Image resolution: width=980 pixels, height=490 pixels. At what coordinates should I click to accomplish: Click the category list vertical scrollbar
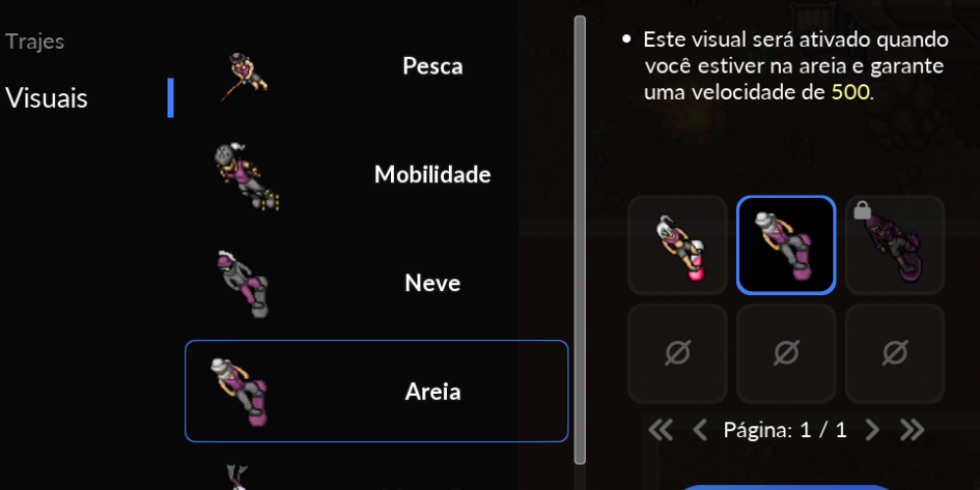pos(580,240)
